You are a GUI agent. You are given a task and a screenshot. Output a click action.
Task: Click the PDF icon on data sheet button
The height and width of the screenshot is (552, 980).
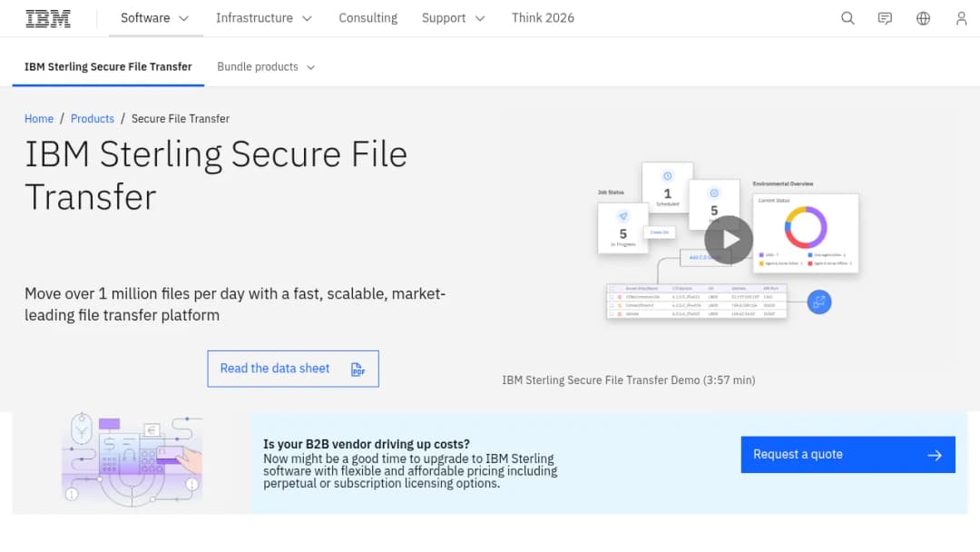coord(358,370)
